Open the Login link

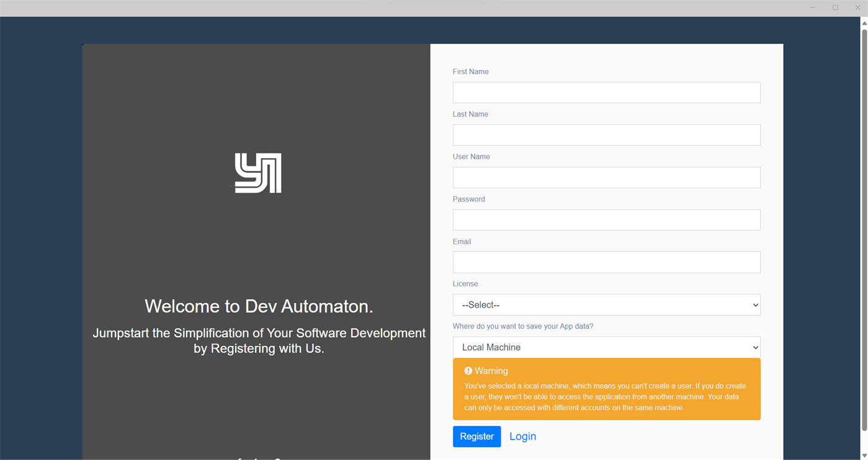[x=522, y=436]
